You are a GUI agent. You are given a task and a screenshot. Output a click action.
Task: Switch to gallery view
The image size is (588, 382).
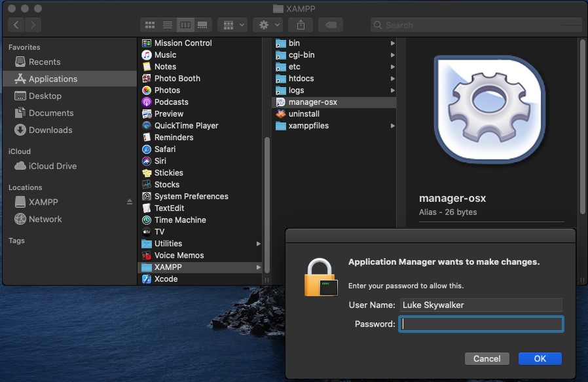pyautogui.click(x=202, y=25)
